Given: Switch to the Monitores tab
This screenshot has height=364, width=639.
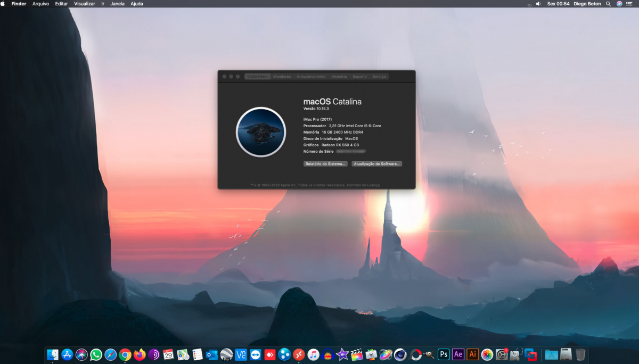Looking at the screenshot, I should 282,77.
